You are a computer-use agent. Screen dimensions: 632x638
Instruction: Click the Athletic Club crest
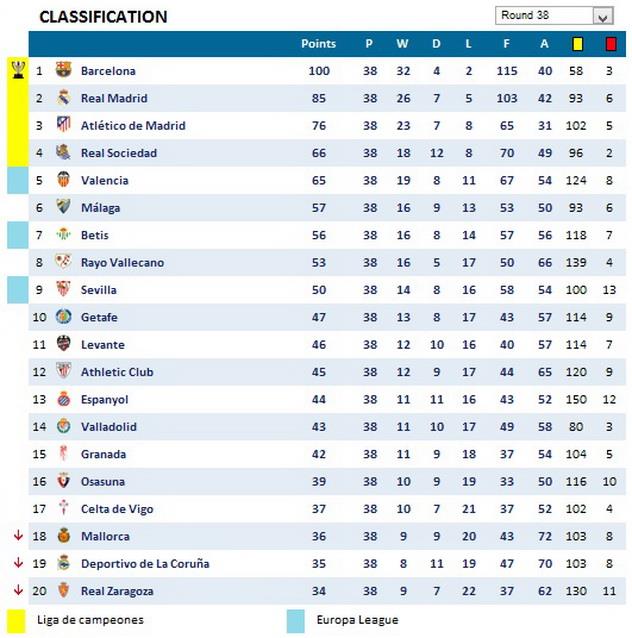63,371
